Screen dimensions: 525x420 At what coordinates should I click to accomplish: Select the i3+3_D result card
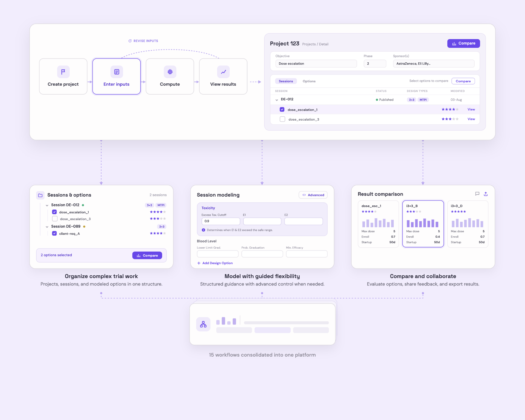point(468,224)
